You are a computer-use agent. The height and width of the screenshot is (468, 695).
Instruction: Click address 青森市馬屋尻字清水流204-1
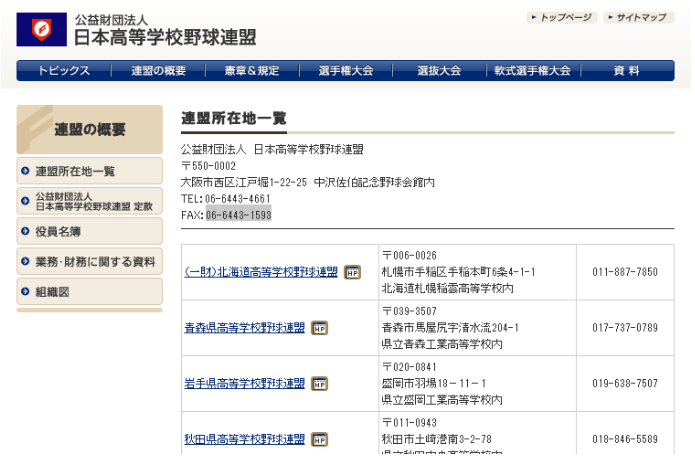click(450, 328)
